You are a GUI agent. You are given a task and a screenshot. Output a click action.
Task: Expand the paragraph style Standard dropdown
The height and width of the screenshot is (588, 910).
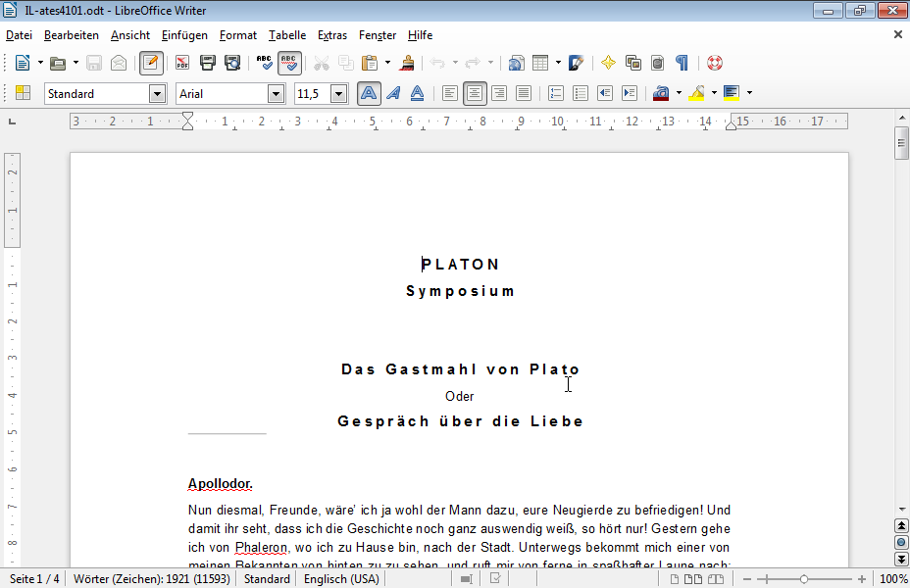(x=157, y=93)
